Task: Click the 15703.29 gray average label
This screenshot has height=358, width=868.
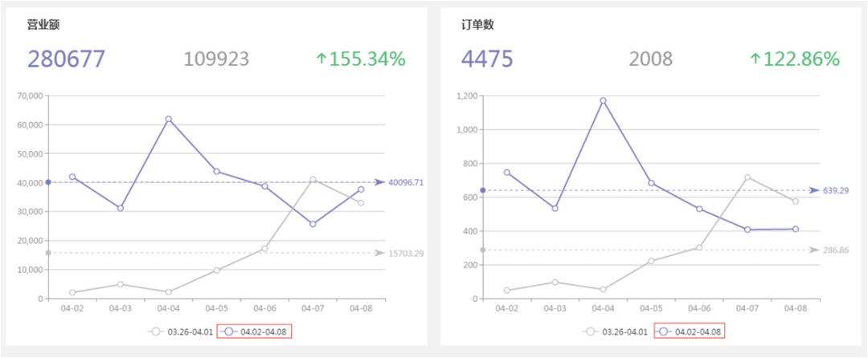Action: coord(406,254)
